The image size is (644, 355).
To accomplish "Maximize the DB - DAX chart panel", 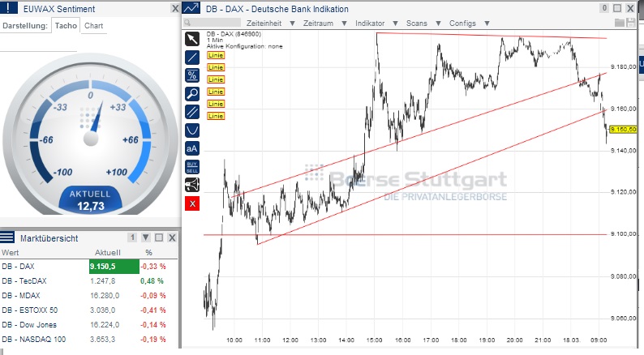I will pos(617,8).
